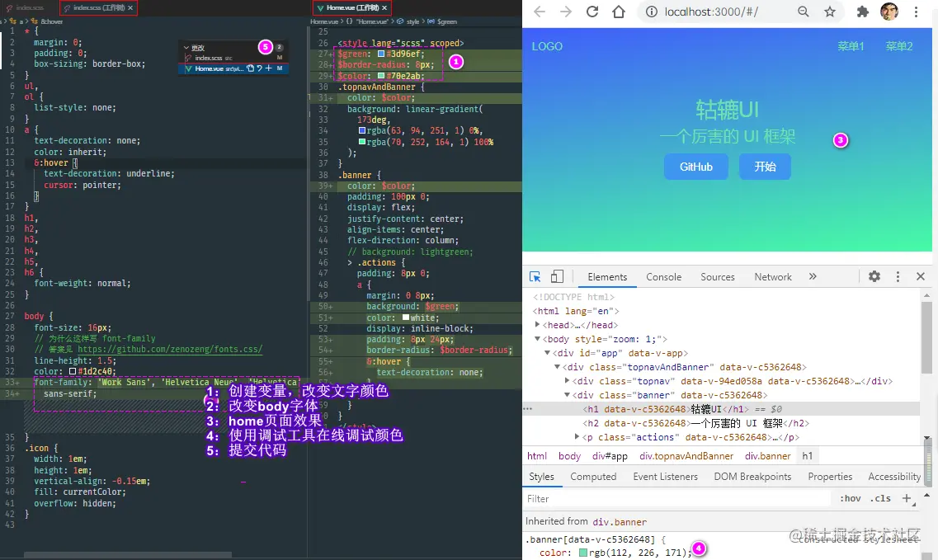This screenshot has width=938, height=560.
Task: Click the 开始 start button
Action: tap(765, 167)
